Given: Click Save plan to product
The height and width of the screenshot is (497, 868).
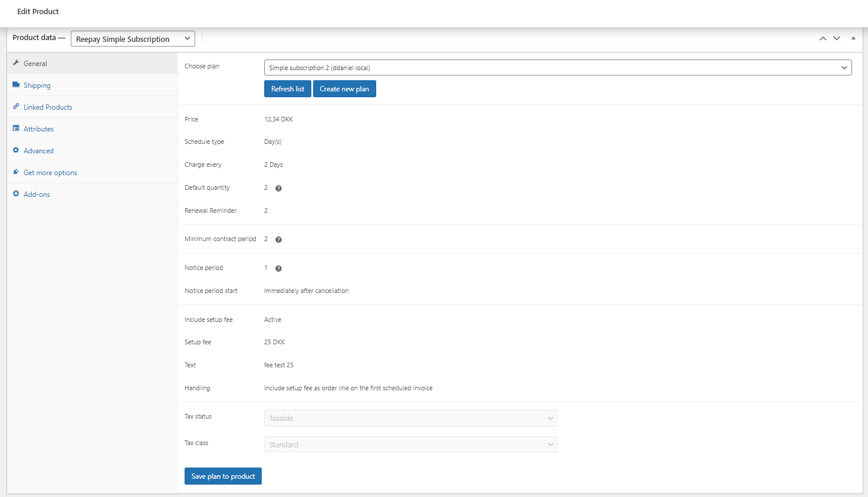Looking at the screenshot, I should [x=223, y=476].
